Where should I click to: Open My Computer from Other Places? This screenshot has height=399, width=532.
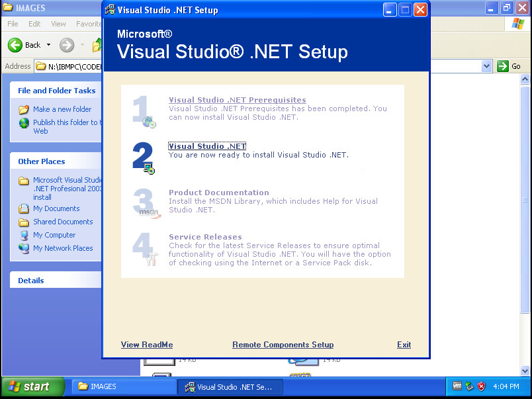click(54, 235)
